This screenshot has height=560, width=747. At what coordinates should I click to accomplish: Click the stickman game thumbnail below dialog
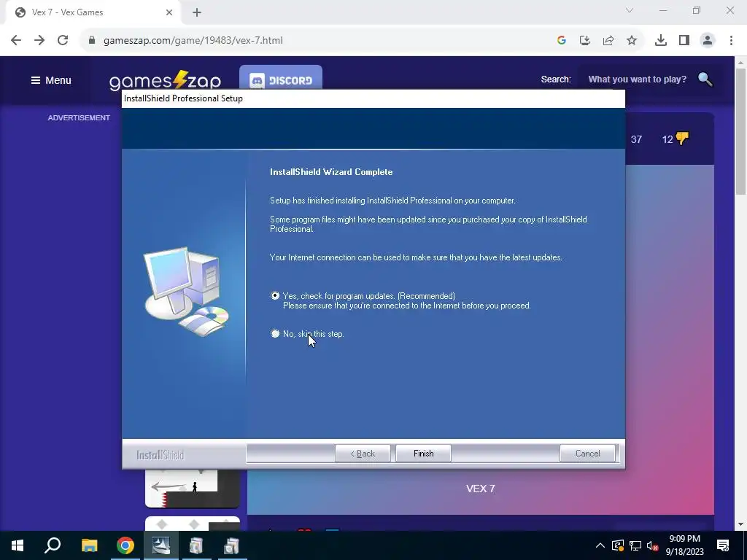click(193, 489)
